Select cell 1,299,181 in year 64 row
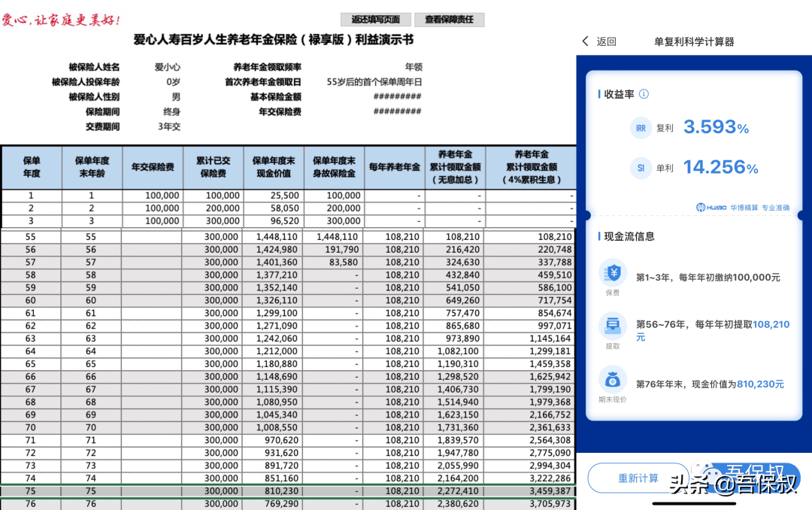 pos(529,351)
